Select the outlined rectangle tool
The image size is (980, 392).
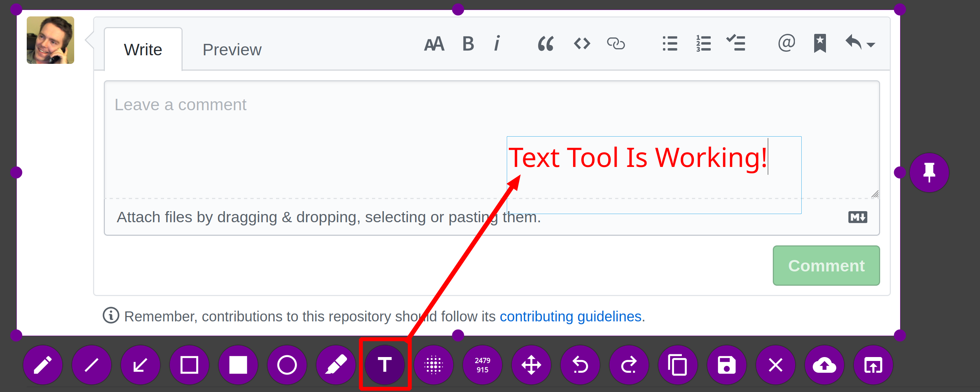[x=189, y=365]
